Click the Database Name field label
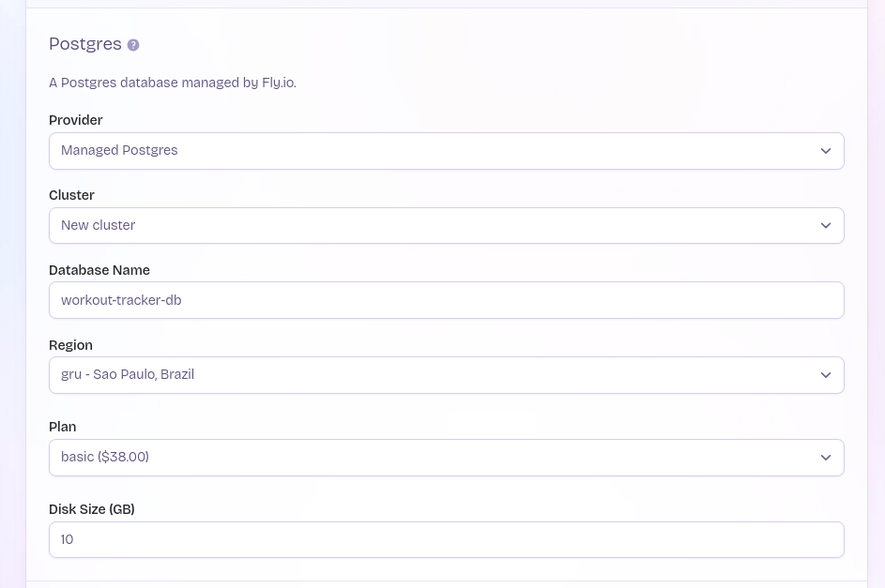Screen dimensions: 885x588 click(x=99, y=270)
